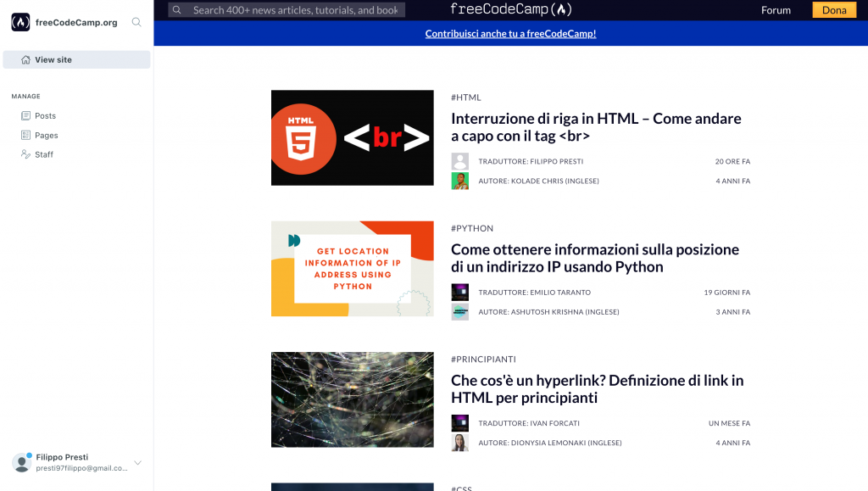Click the house icon beside View site

click(25, 59)
